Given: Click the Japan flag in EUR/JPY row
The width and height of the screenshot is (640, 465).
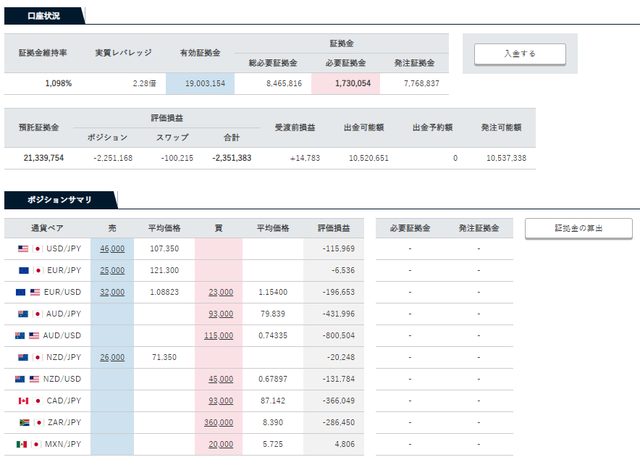Looking at the screenshot, I should [x=38, y=270].
